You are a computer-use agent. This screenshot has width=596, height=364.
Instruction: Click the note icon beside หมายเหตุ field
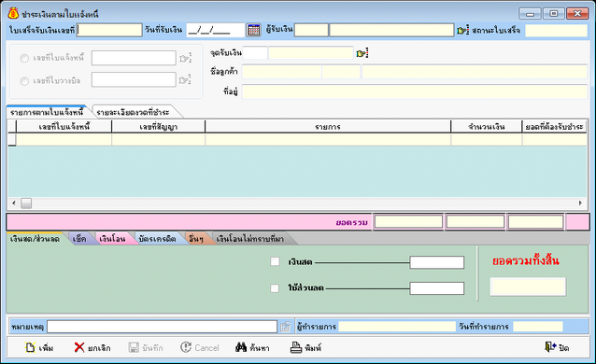[x=286, y=327]
